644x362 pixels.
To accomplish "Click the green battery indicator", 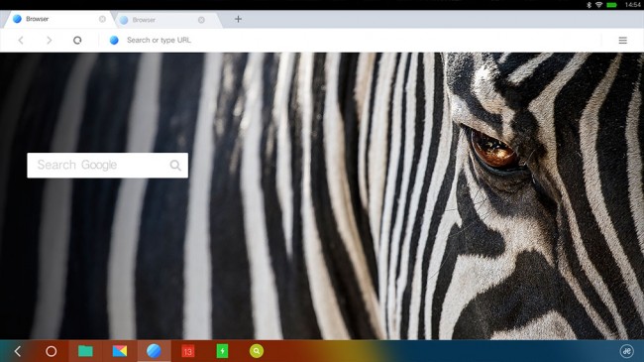I will click(611, 5).
